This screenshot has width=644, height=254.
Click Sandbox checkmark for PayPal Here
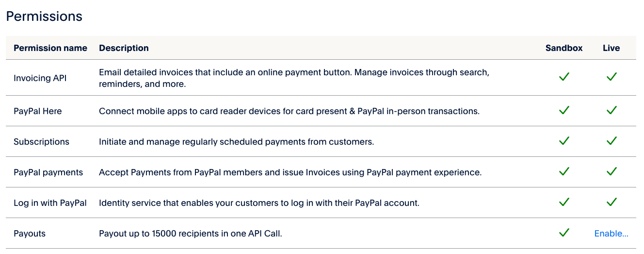563,110
